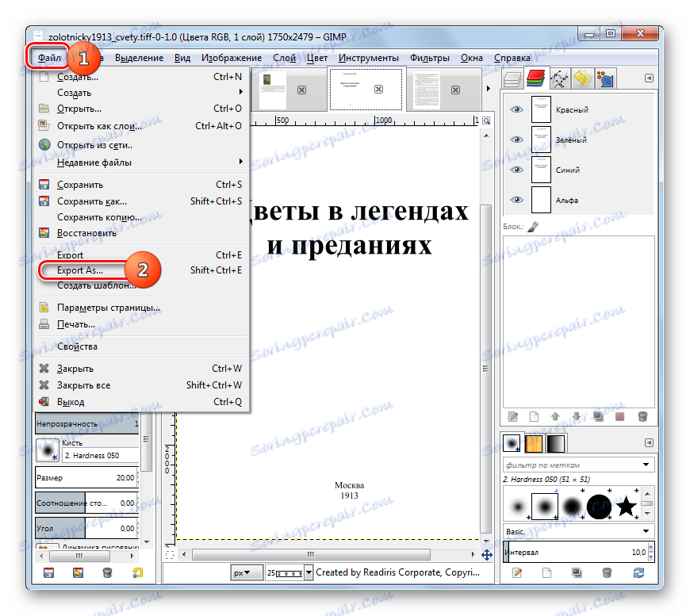Hide the Альфа channel

tap(516, 200)
